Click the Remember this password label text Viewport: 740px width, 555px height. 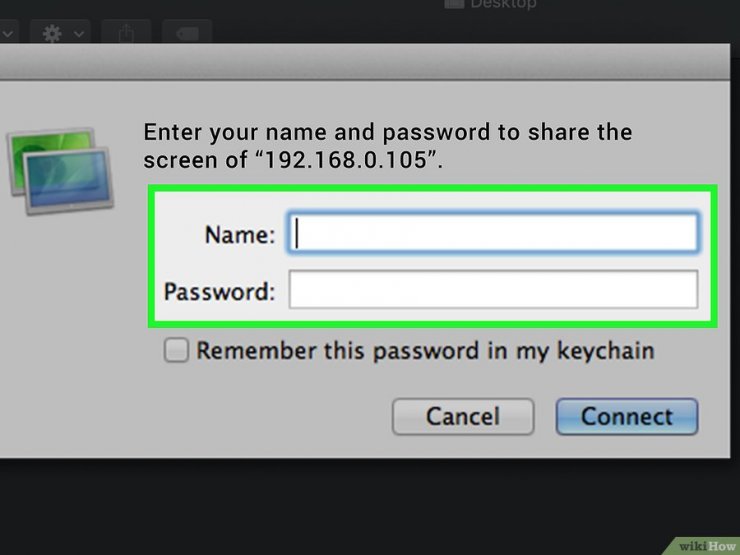click(425, 351)
